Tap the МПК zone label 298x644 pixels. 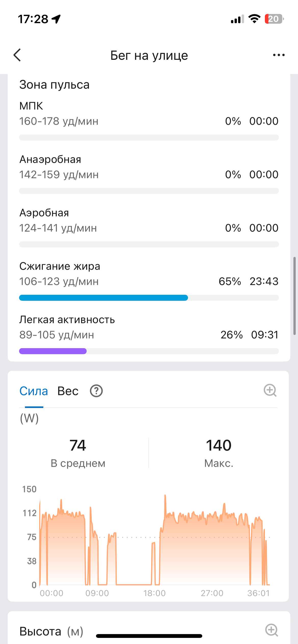click(x=31, y=106)
